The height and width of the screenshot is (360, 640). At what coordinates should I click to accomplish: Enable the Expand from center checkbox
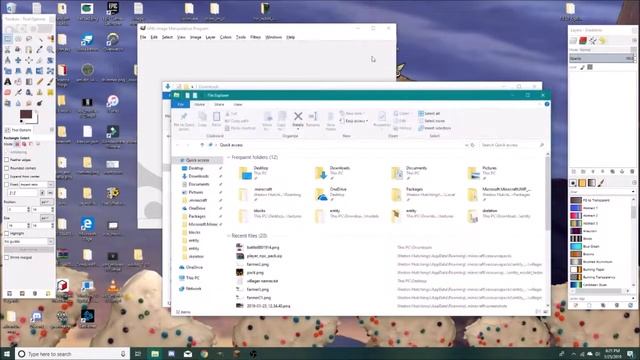click(7, 176)
